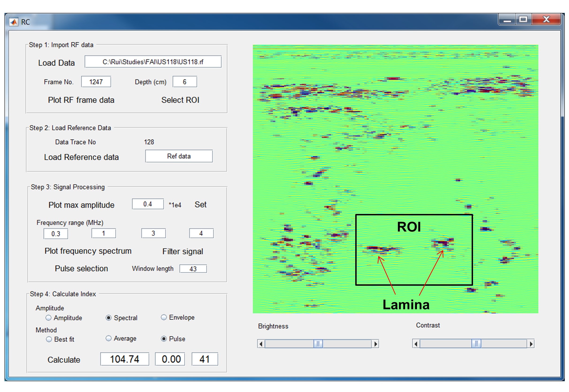Close the RC window
Image resolution: width=569 pixels, height=392 pixels.
(546, 20)
